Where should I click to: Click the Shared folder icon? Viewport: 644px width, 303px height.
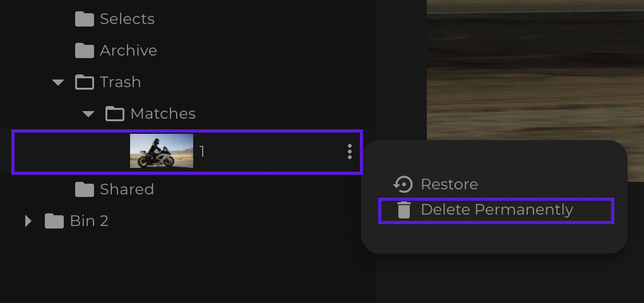84,189
